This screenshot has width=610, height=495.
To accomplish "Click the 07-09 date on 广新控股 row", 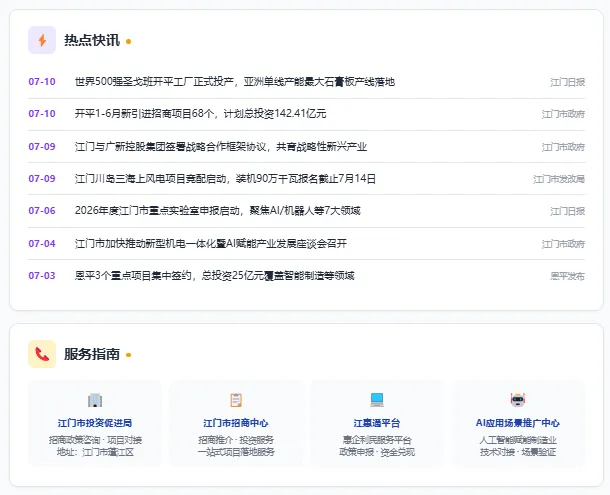I will coord(42,147).
